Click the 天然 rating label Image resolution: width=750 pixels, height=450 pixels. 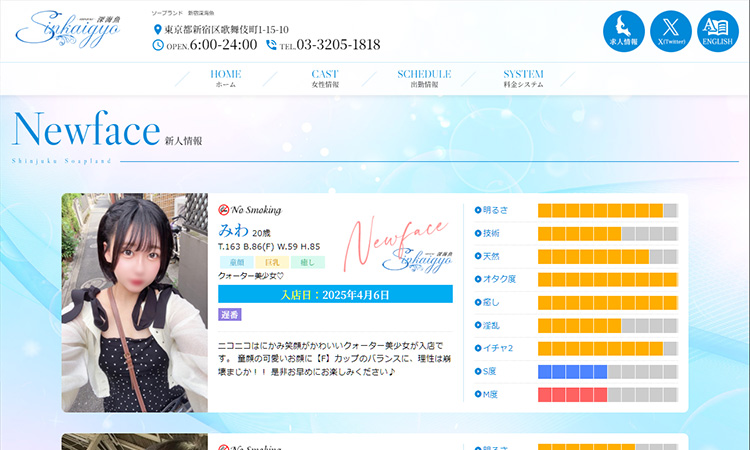[x=491, y=256]
